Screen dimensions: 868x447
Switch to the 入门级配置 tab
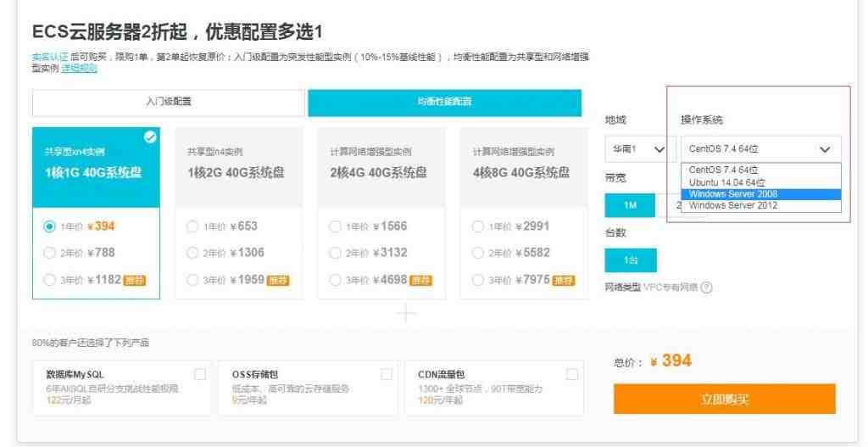pyautogui.click(x=169, y=103)
